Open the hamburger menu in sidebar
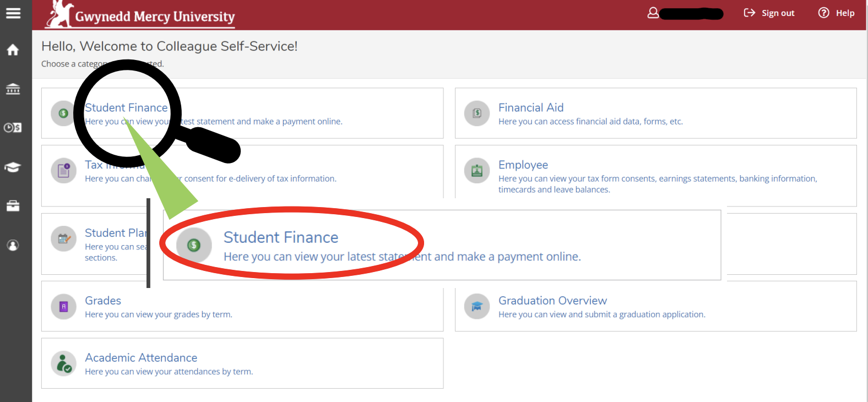The height and width of the screenshot is (402, 868). tap(13, 13)
